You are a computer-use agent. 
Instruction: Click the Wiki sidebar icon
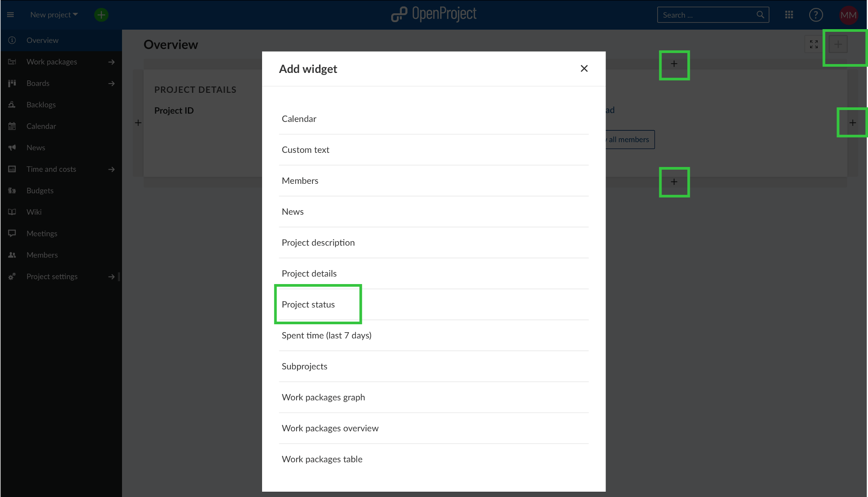click(x=12, y=212)
